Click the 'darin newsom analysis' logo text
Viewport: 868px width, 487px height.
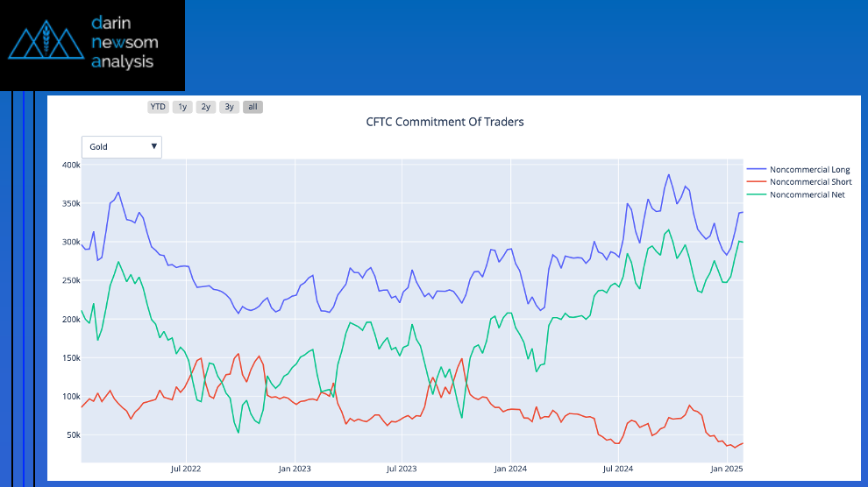click(123, 42)
